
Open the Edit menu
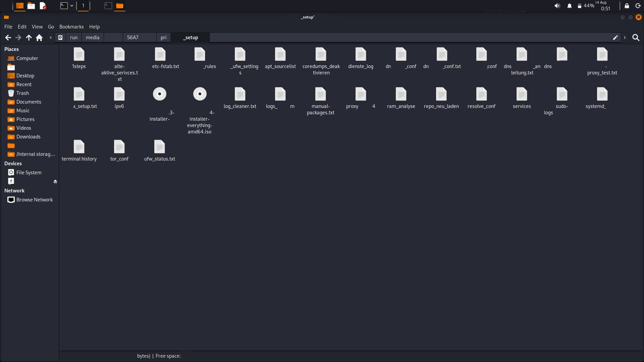[22, 26]
